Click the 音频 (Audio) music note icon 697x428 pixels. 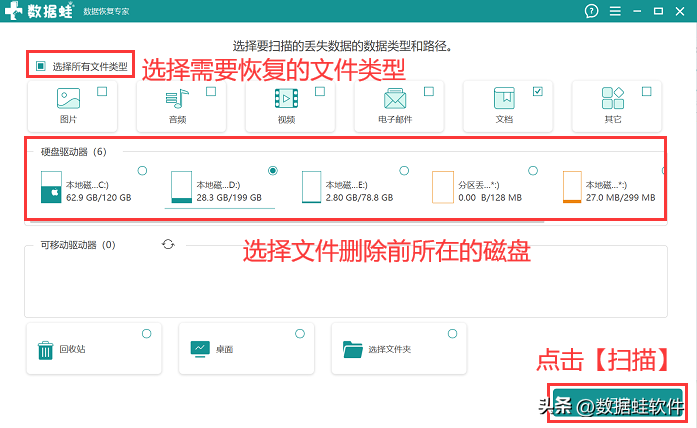point(177,99)
